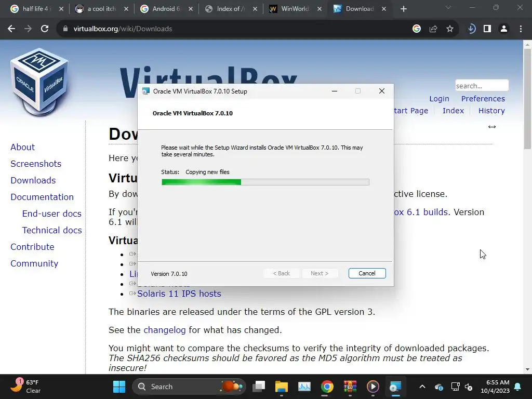532x399 pixels.
Task: Focus the site search field
Action: tap(482, 86)
